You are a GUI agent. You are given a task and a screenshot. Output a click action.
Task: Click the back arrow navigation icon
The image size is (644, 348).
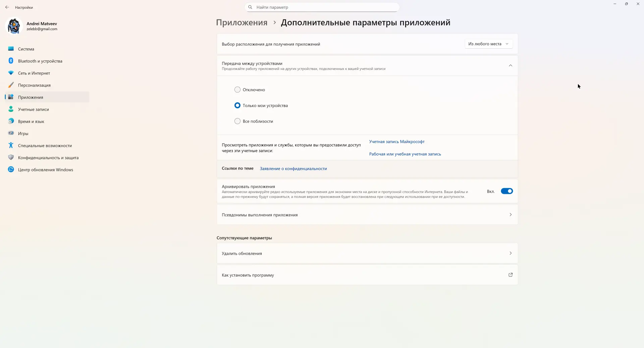7,7
